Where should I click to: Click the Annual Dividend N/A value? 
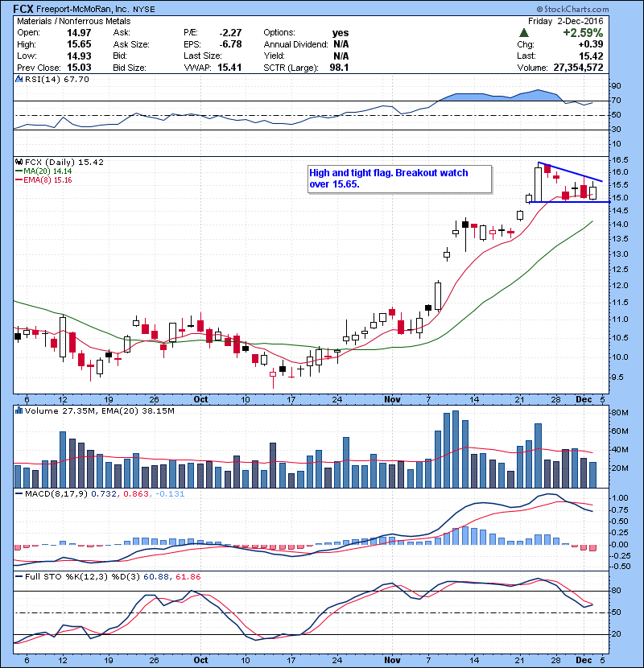pos(341,44)
